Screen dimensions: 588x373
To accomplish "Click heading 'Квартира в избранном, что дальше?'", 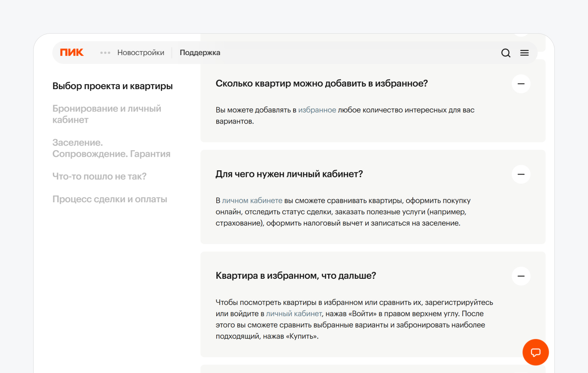I will coord(296,276).
